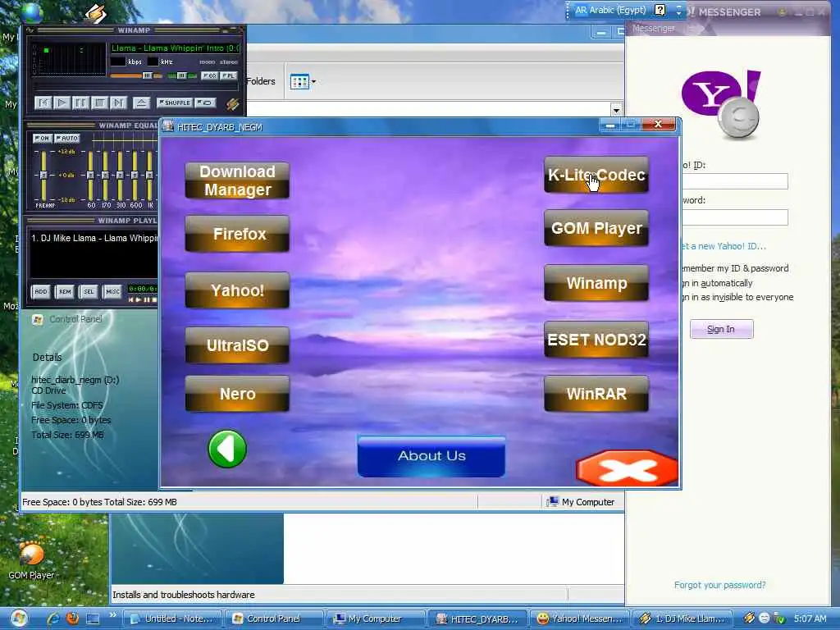Open the Windows Start button
Image resolution: width=840 pixels, height=630 pixels.
[20, 619]
